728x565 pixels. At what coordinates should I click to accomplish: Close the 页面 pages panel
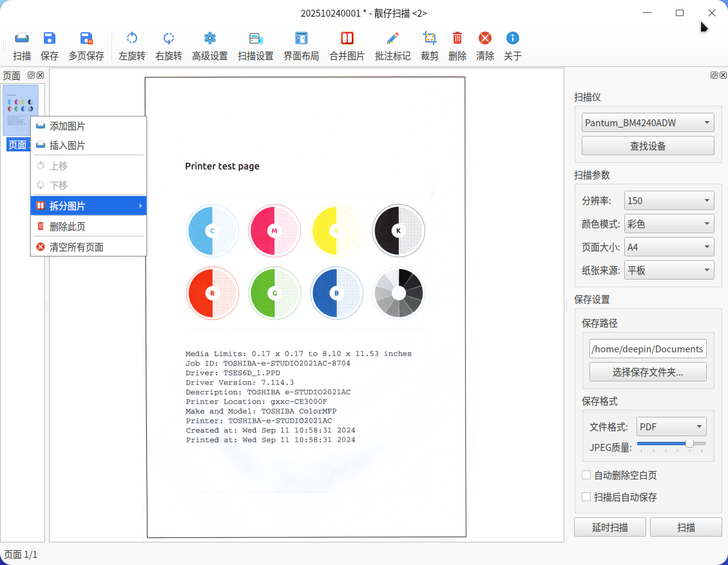click(41, 75)
